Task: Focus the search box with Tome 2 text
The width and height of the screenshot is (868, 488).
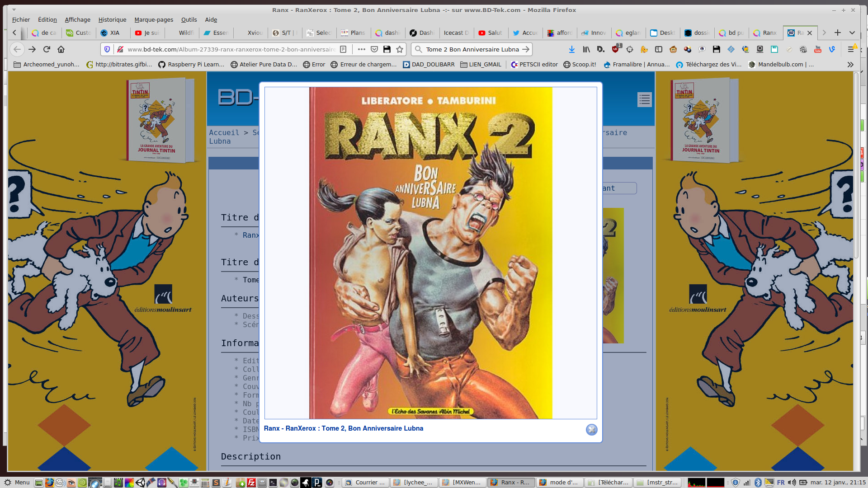Action: click(472, 49)
